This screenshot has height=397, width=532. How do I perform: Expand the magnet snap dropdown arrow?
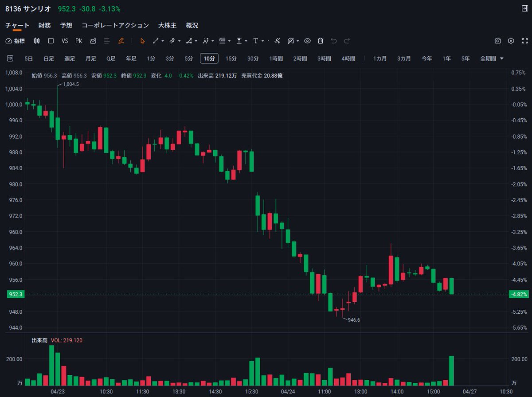click(x=298, y=41)
